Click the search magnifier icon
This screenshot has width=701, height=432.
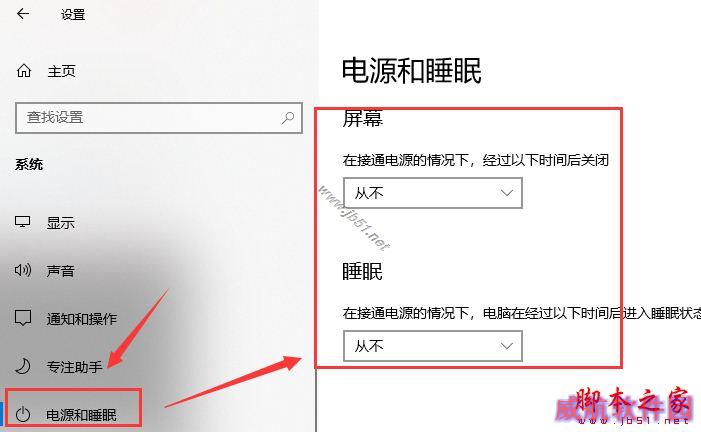(x=288, y=118)
